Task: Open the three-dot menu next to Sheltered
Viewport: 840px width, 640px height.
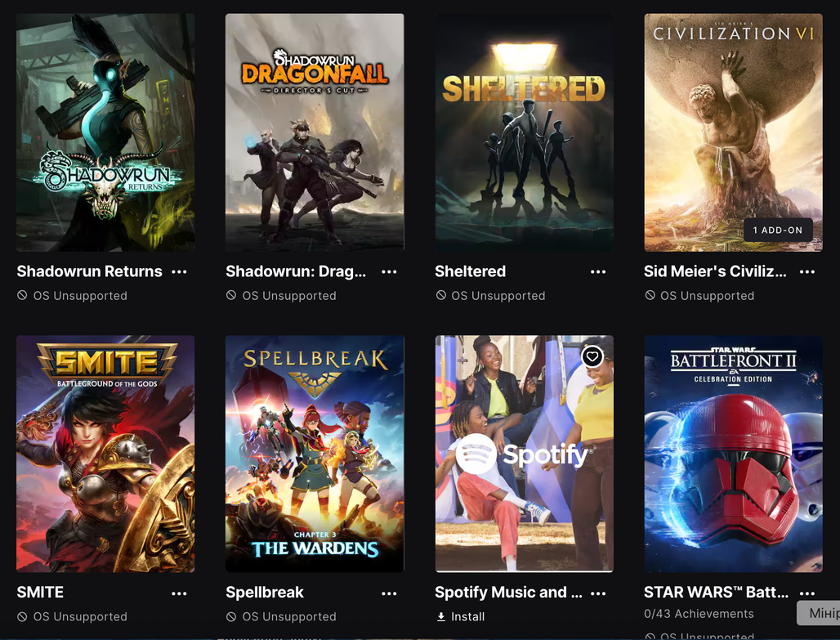Action: (x=598, y=271)
